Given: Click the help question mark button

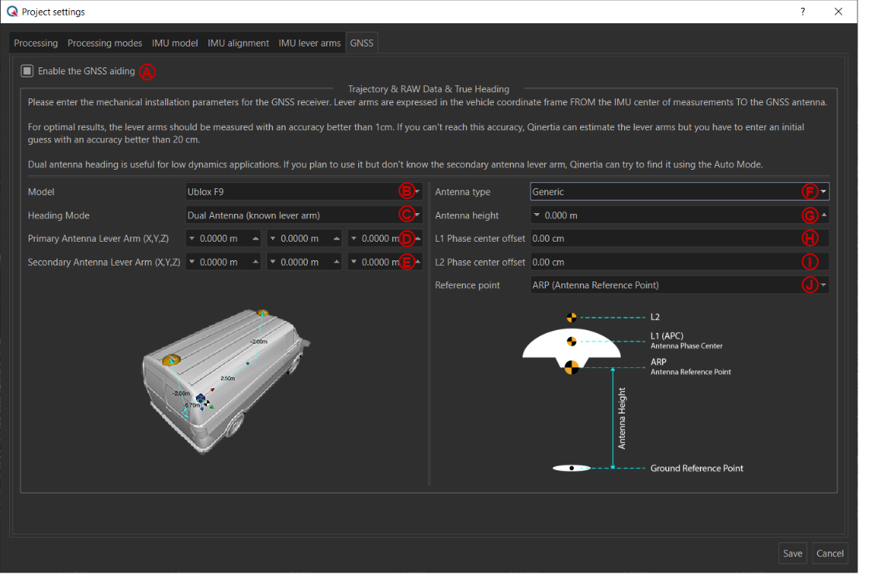Looking at the screenshot, I should [x=803, y=12].
